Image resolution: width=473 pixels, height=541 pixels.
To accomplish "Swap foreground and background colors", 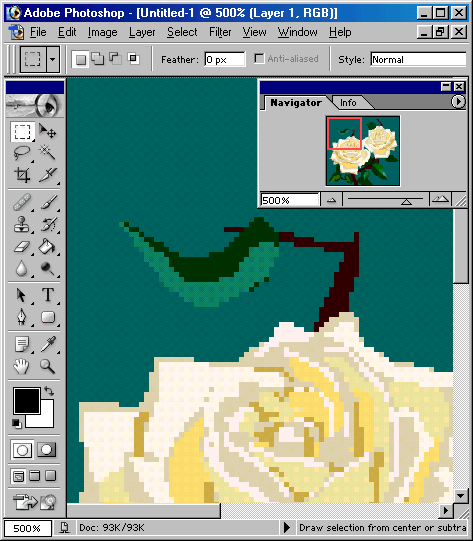I will click(x=49, y=391).
